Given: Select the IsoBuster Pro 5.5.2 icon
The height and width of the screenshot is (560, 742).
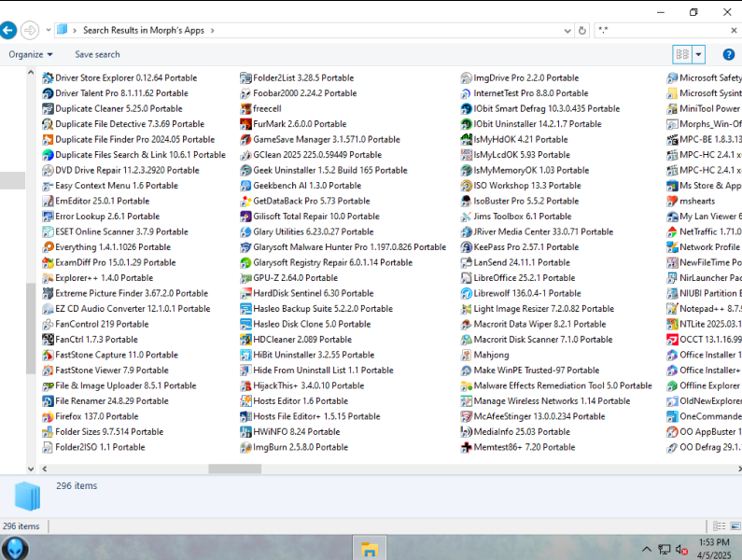Looking at the screenshot, I should point(466,202).
